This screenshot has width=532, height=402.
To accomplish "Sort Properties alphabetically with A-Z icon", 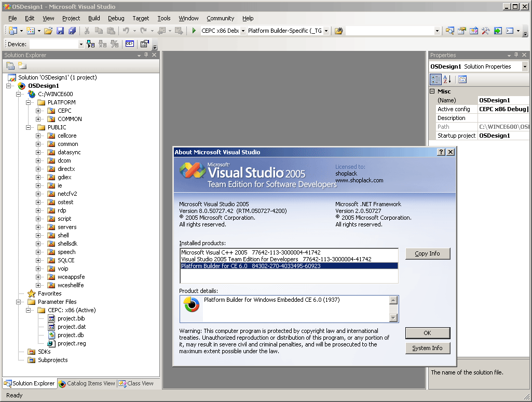I will pyautogui.click(x=447, y=79).
